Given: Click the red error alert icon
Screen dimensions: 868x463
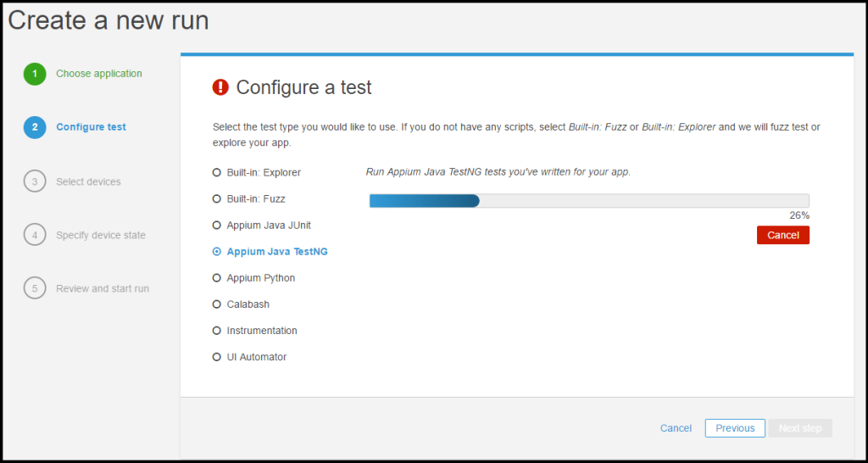Looking at the screenshot, I should 220,86.
